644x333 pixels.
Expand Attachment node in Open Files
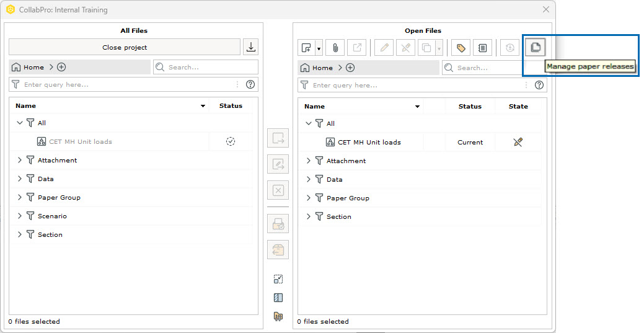coord(309,161)
